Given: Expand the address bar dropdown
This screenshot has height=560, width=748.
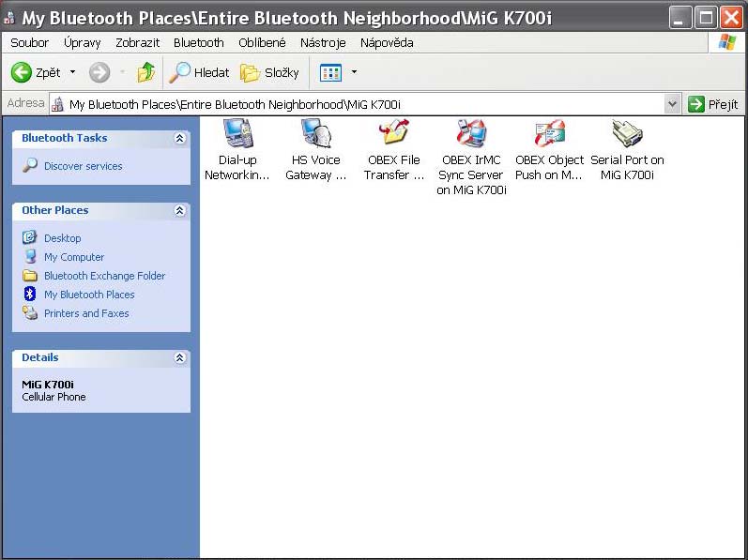Looking at the screenshot, I should pyautogui.click(x=672, y=104).
